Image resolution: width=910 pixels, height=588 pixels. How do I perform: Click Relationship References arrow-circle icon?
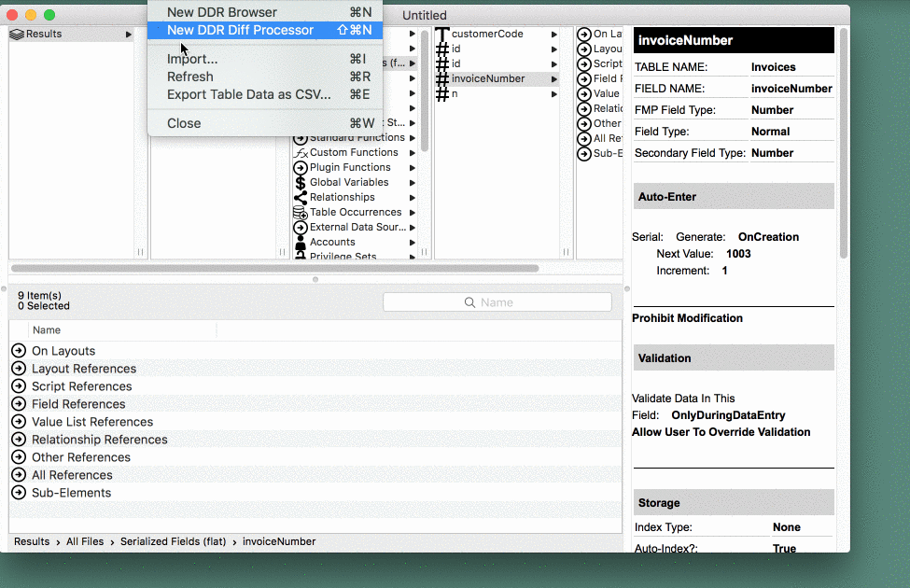(20, 439)
